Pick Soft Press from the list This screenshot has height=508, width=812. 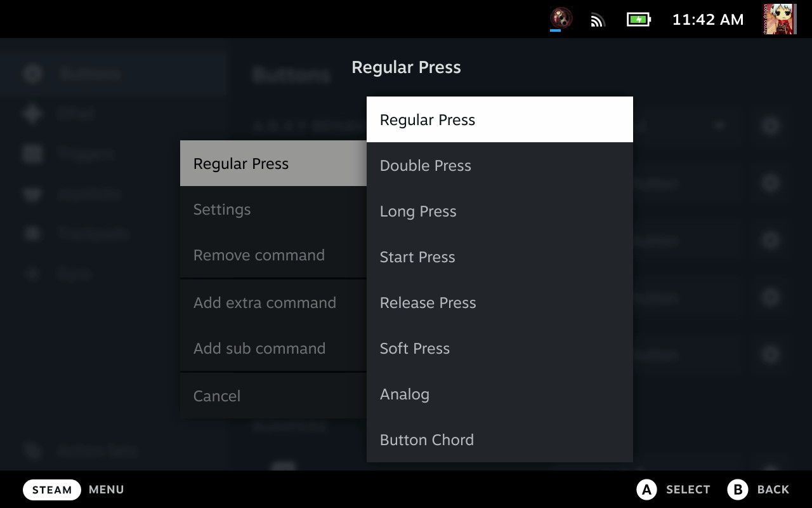(499, 349)
